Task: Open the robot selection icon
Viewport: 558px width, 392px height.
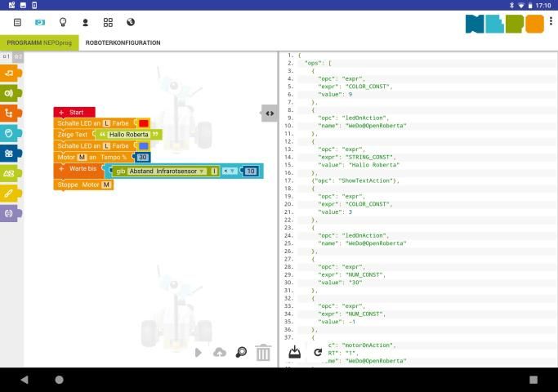Action: [40, 22]
